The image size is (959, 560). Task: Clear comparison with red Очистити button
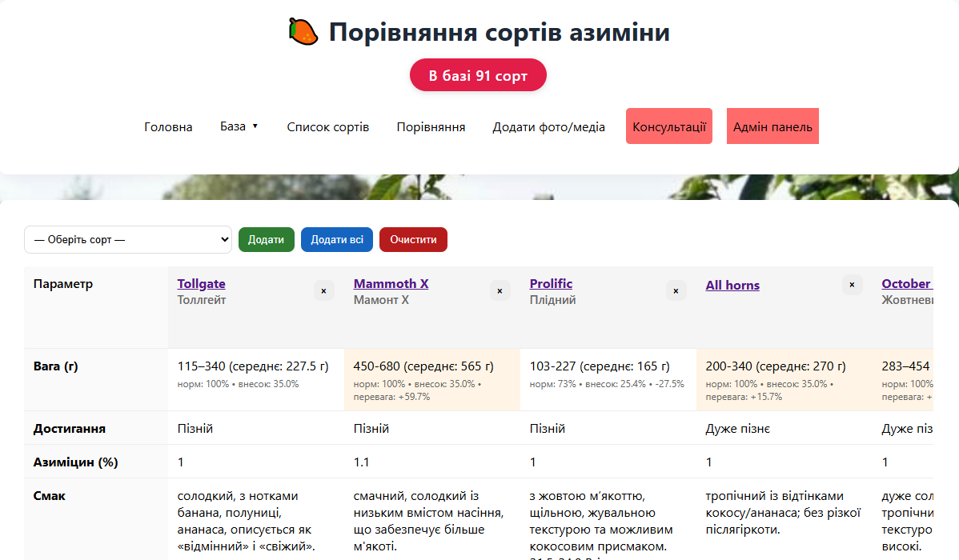pos(413,239)
